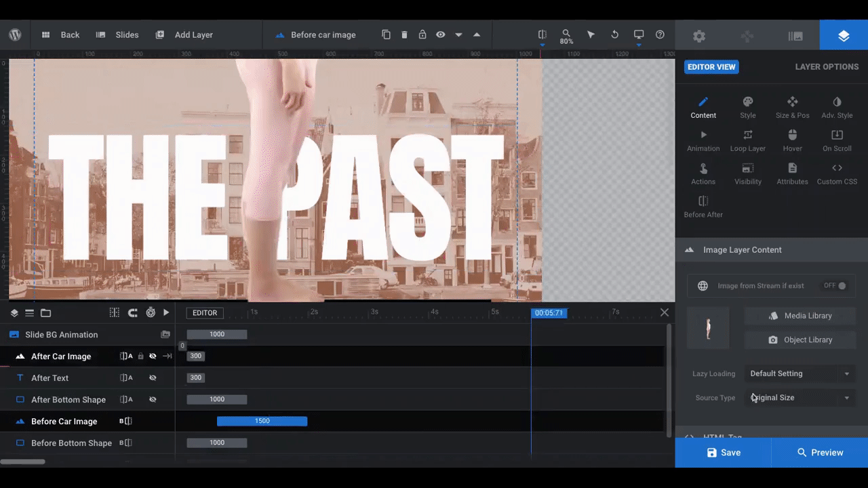Open the 80% zoom control
Screen dimensions: 868x488
point(566,37)
